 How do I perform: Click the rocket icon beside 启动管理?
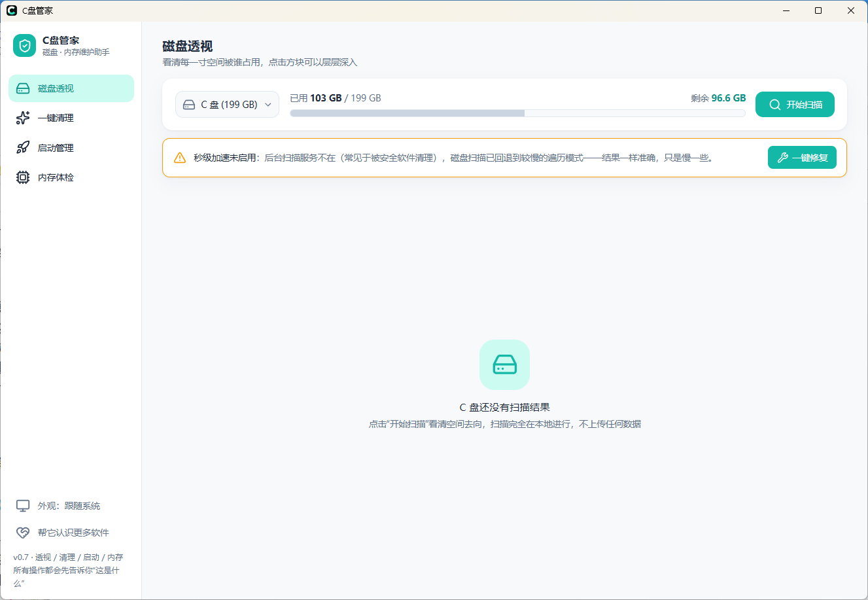(x=23, y=148)
